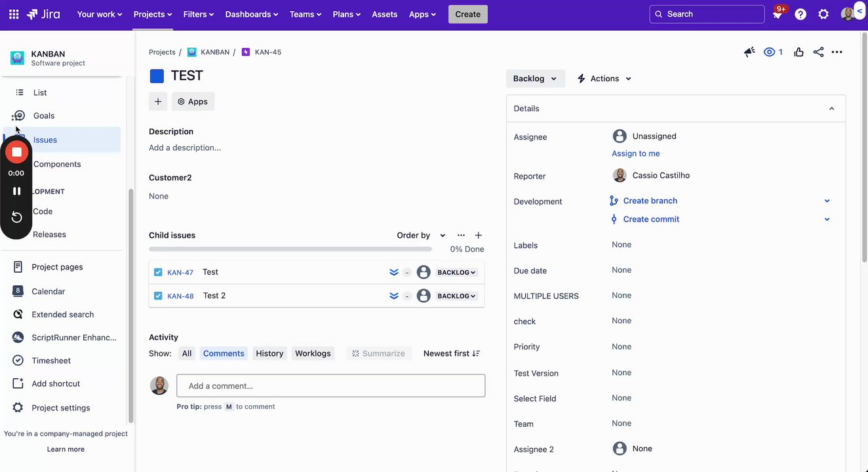Viewport: 868px width, 472px height.
Task: Click the KAN-47 task type checkbox icon
Action: pos(158,272)
